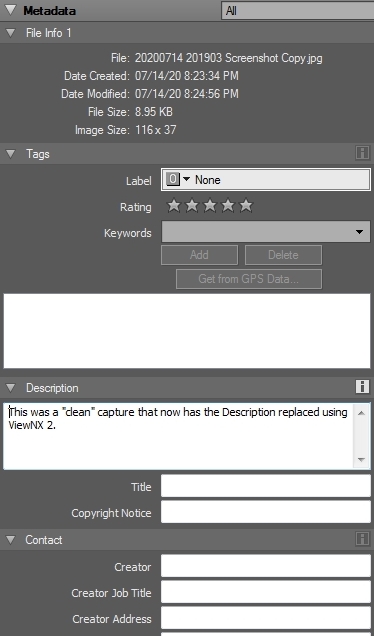The height and width of the screenshot is (636, 374).
Task: Open the All metadata filter dropdown
Action: 298,11
